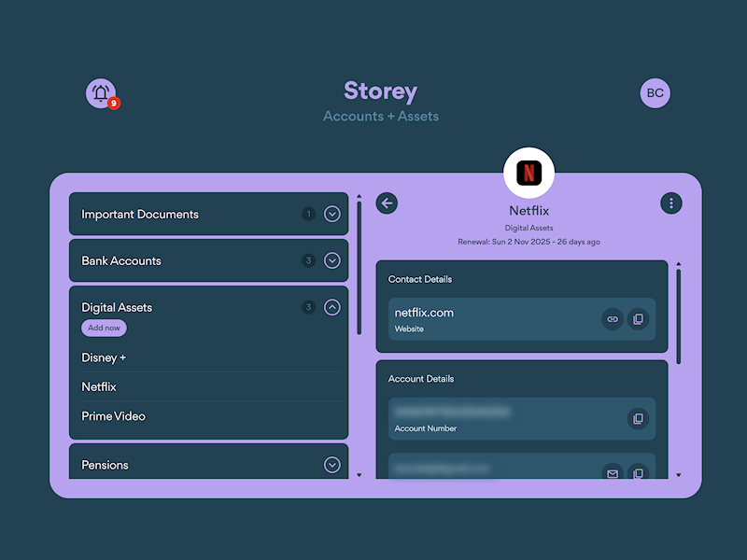Expand the Important Documents section
This screenshot has width=747, height=560.
(x=331, y=214)
